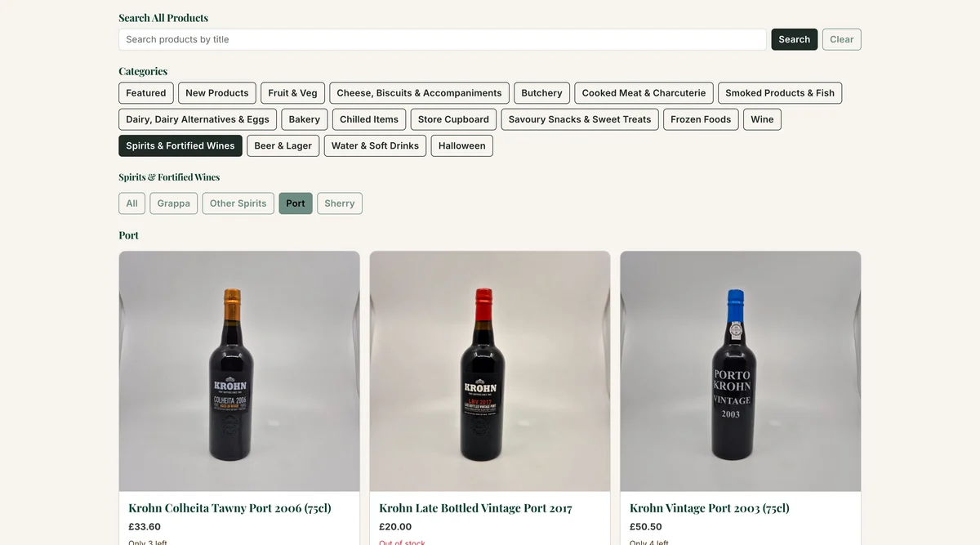Select the New Products category
The height and width of the screenshot is (545, 980).
pyautogui.click(x=217, y=93)
